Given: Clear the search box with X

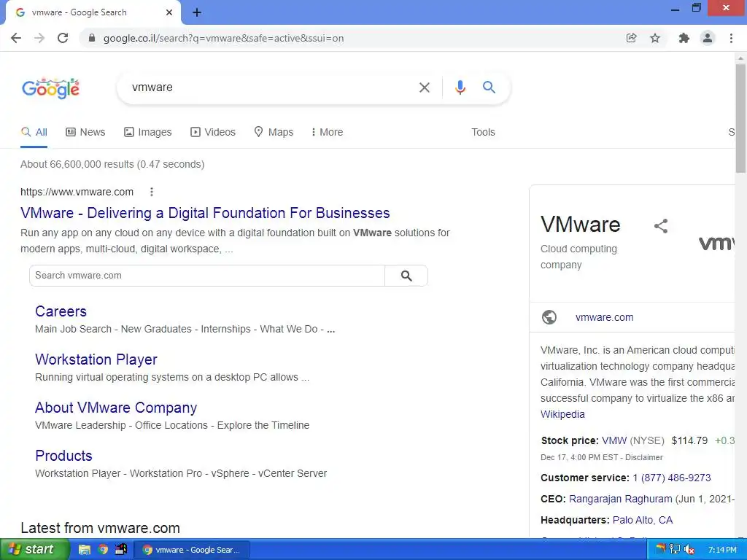Looking at the screenshot, I should click(424, 87).
